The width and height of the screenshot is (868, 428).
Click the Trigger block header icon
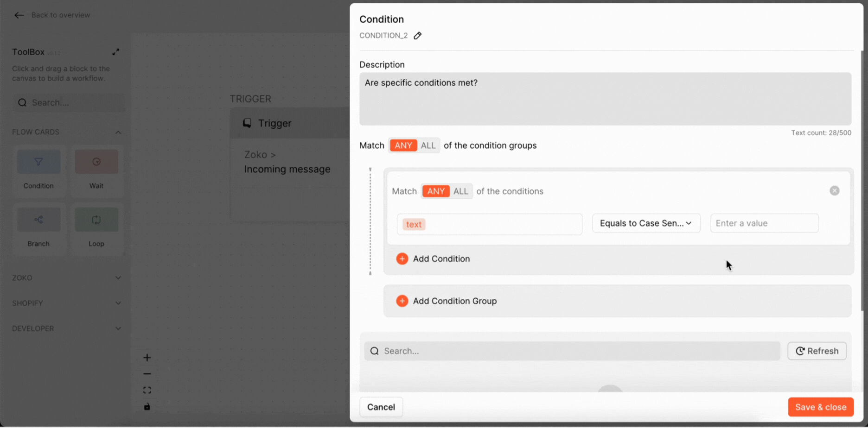click(x=247, y=123)
